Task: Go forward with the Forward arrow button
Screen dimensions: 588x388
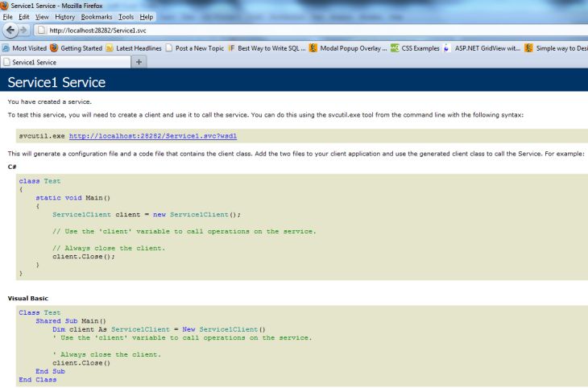Action: point(23,30)
